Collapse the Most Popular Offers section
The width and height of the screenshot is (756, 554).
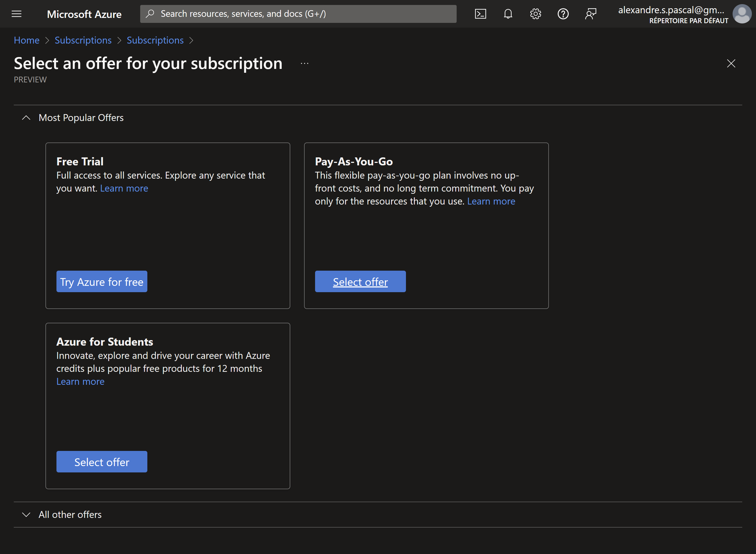tap(26, 118)
